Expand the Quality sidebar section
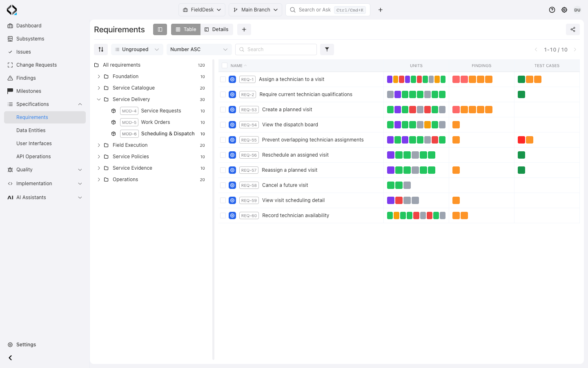This screenshot has width=588, height=368. [x=45, y=170]
